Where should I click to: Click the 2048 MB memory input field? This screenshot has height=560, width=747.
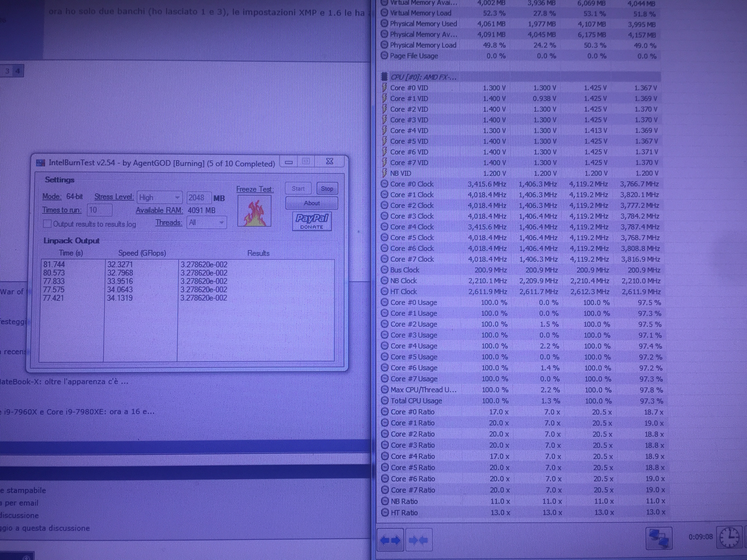tap(199, 197)
